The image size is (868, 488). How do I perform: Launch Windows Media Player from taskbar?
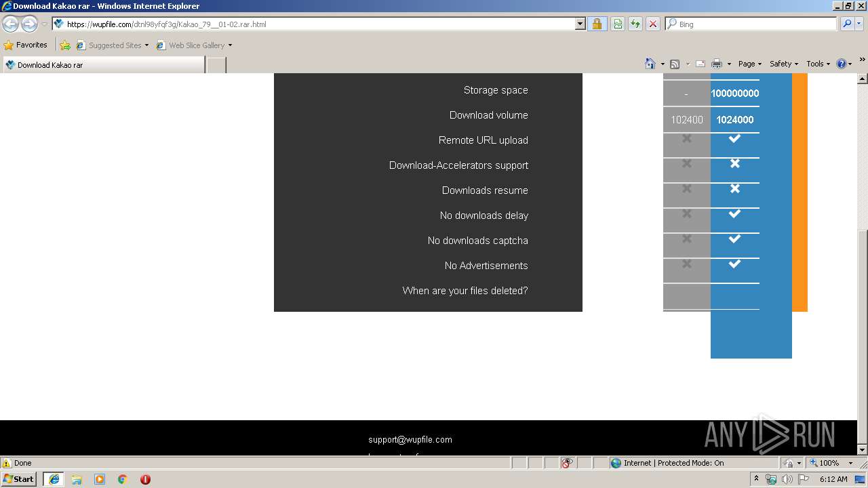pyautogui.click(x=100, y=479)
